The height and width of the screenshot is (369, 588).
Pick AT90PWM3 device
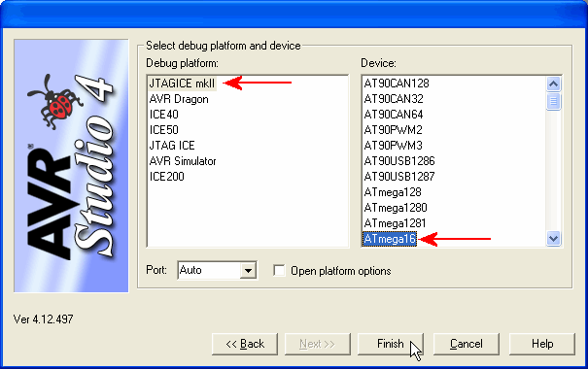393,146
